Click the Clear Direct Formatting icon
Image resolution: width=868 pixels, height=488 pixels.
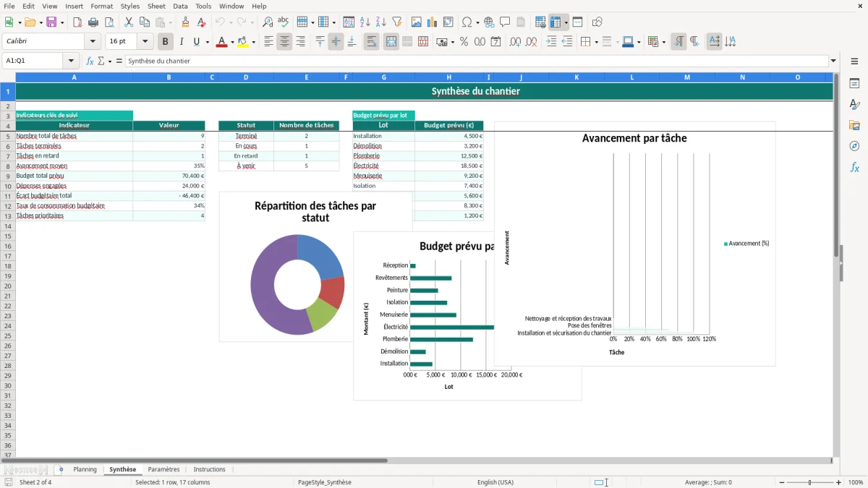(202, 22)
